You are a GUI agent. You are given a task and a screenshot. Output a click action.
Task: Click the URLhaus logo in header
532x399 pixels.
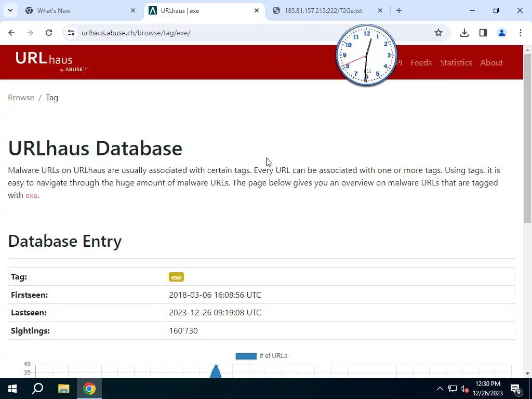click(51, 62)
